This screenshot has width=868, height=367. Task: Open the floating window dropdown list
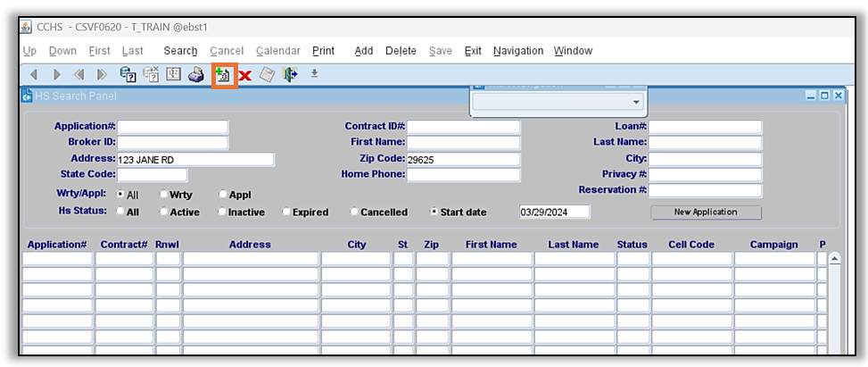click(x=636, y=102)
